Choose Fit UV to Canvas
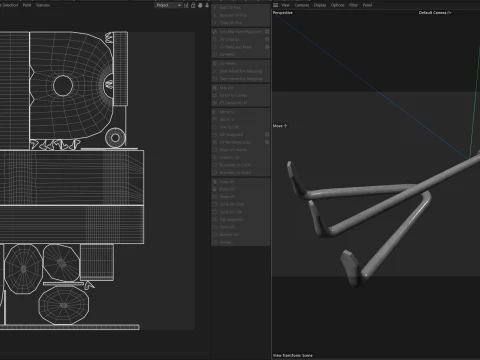 click(240, 95)
